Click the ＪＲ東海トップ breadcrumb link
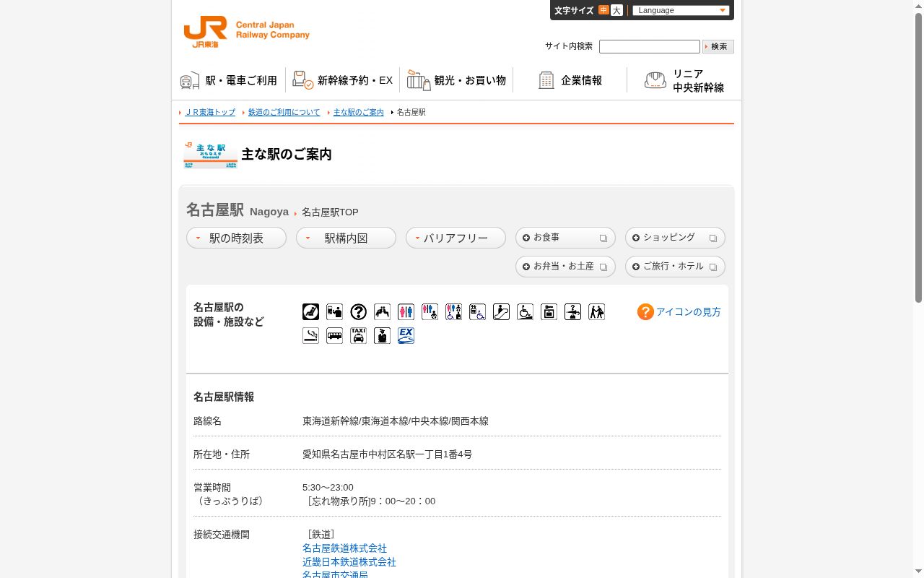Screen dimensions: 924x578 pos(210,112)
